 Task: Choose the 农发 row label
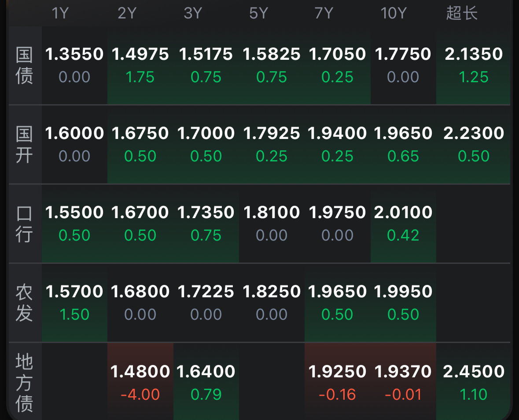pos(24,303)
